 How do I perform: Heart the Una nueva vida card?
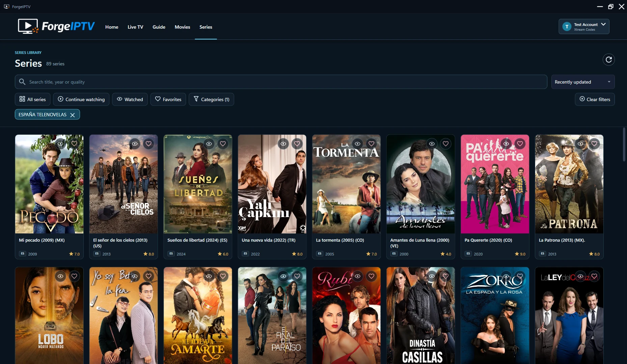[x=297, y=144]
